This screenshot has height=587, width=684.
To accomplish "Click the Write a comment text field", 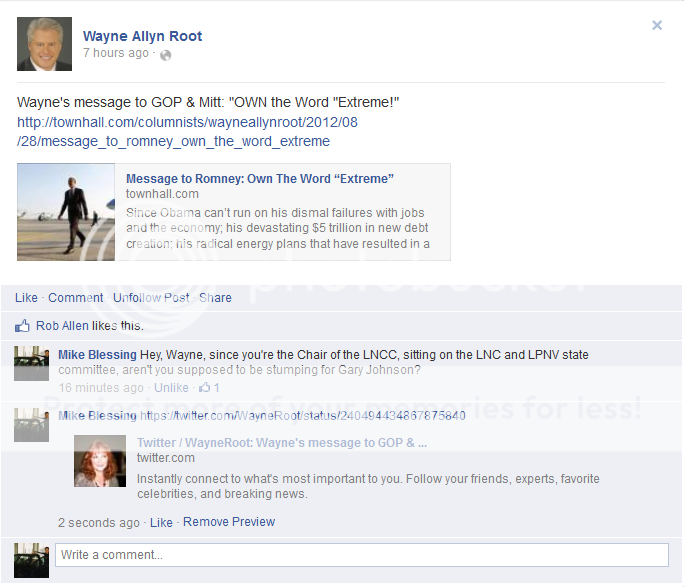I will point(361,555).
